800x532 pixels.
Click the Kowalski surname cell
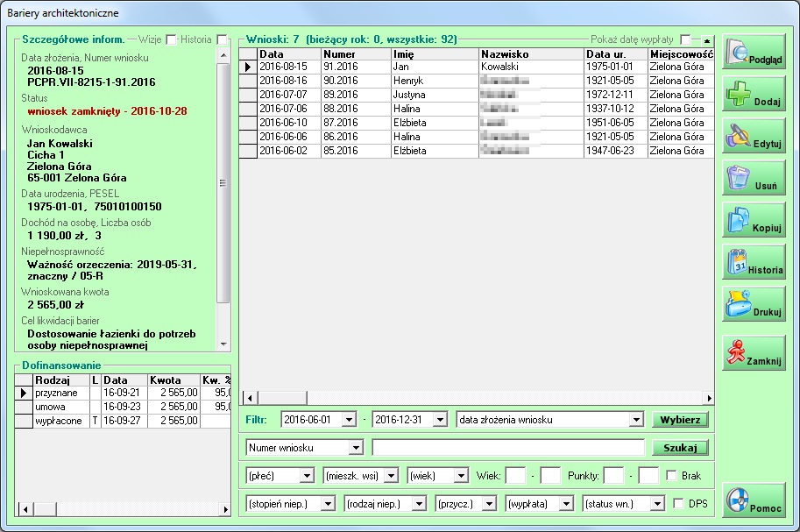531,67
